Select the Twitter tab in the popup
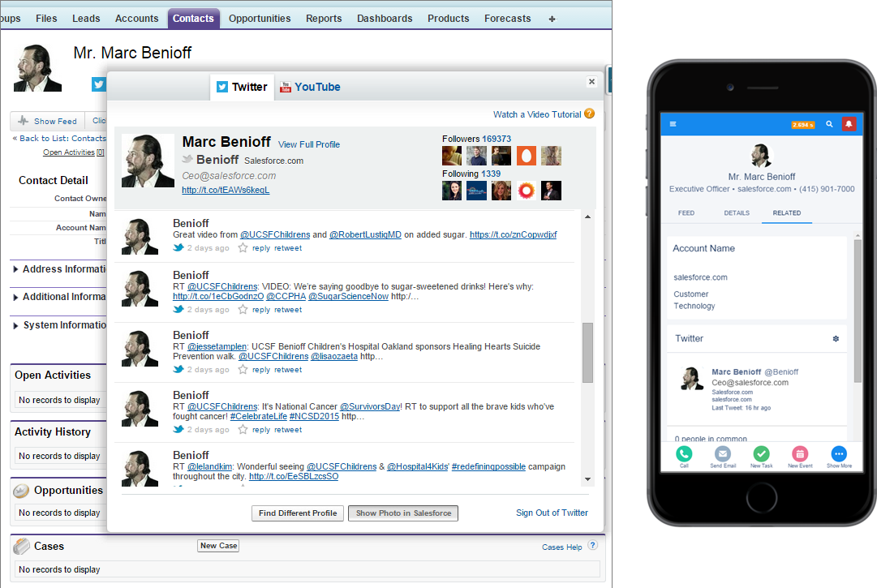 (x=242, y=88)
